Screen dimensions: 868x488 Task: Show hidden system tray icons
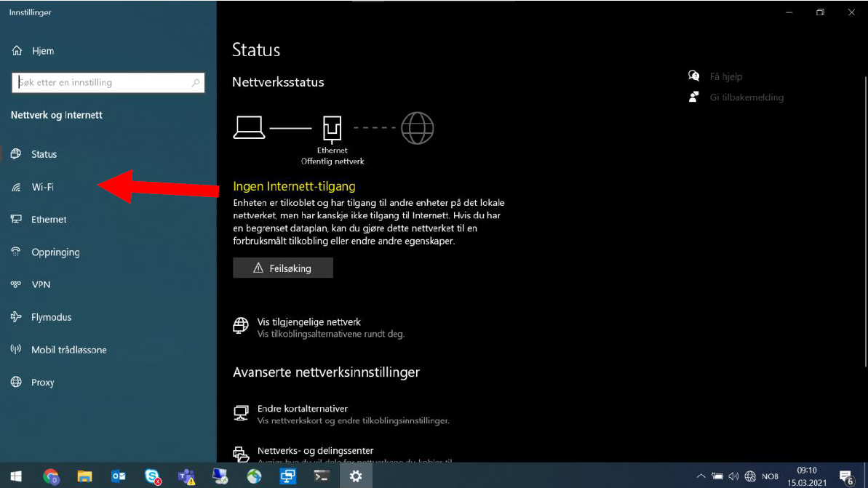click(x=701, y=476)
